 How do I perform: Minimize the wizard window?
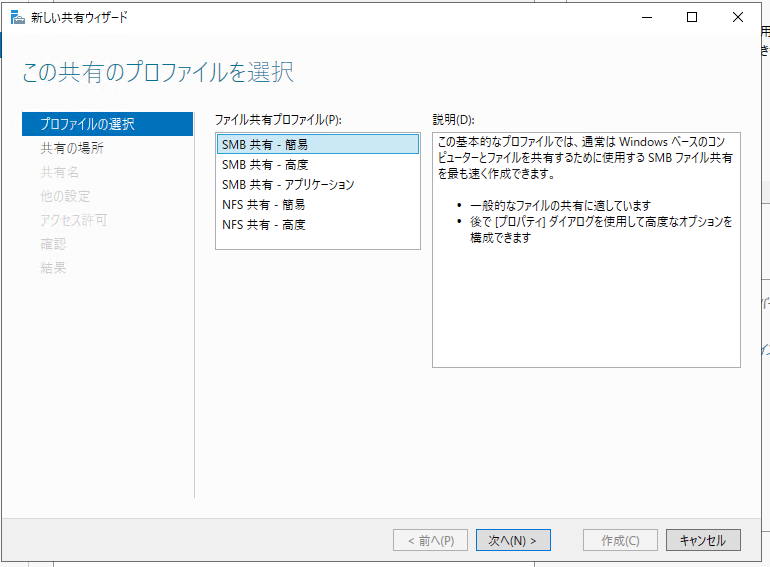tap(647, 17)
